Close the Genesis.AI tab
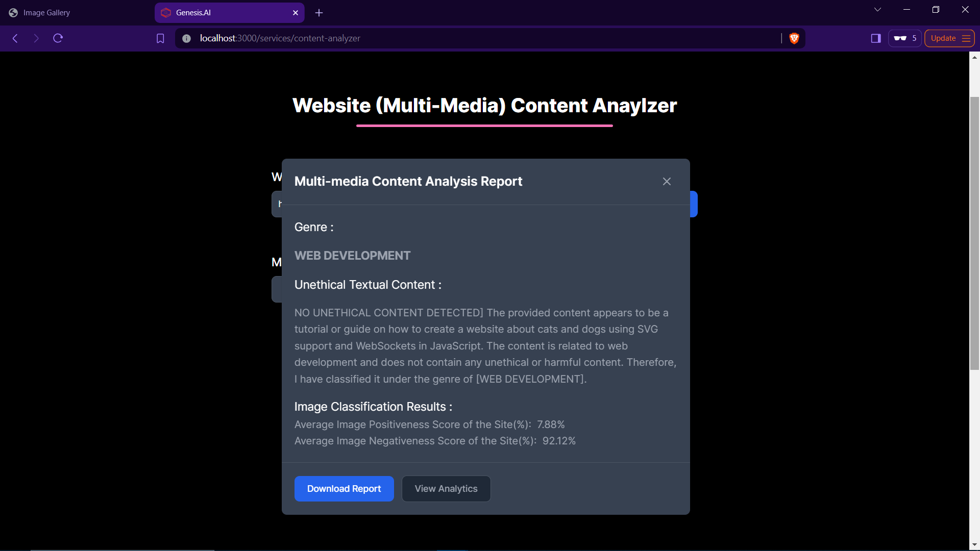 pyautogui.click(x=296, y=13)
